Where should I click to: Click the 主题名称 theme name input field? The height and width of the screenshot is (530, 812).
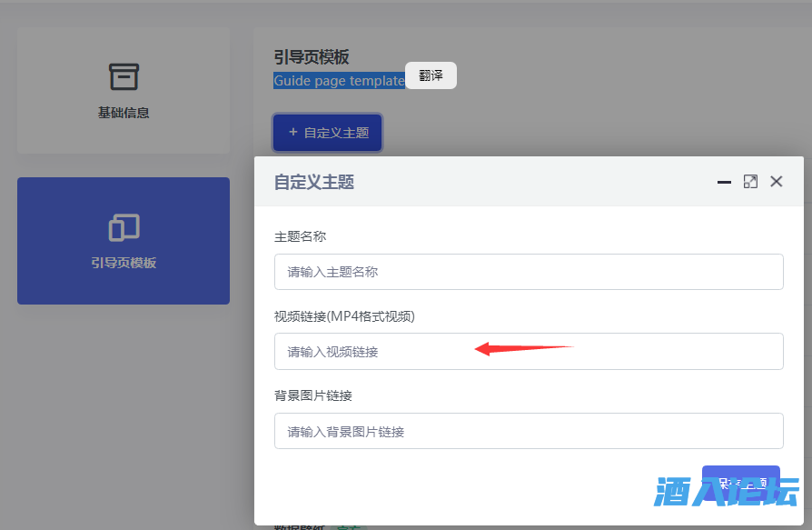pos(529,271)
